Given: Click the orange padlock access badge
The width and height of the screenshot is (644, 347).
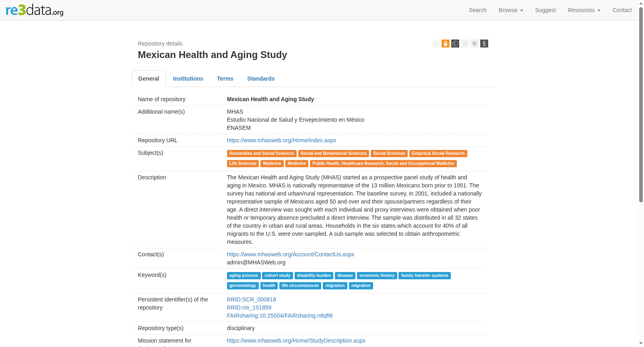Looking at the screenshot, I should point(446,44).
